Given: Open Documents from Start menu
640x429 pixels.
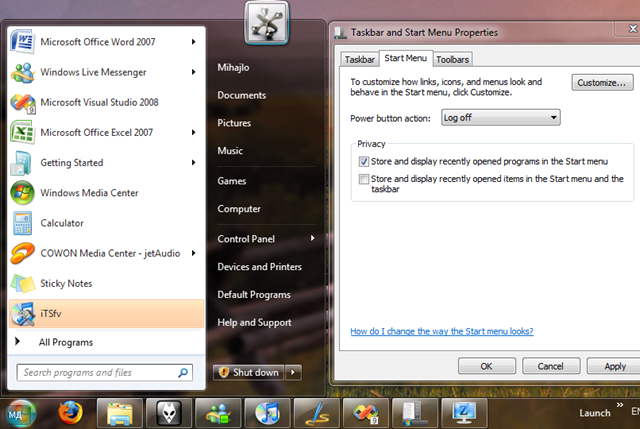Looking at the screenshot, I should (x=242, y=95).
